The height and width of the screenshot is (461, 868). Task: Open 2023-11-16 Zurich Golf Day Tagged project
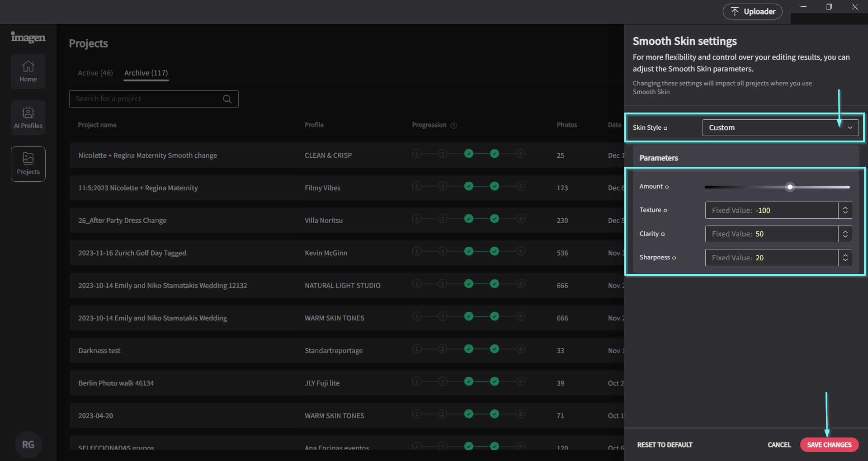pyautogui.click(x=132, y=253)
